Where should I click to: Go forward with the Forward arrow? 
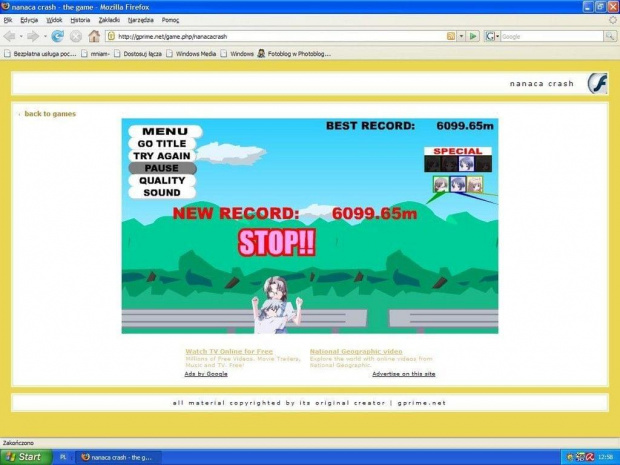coord(33,36)
